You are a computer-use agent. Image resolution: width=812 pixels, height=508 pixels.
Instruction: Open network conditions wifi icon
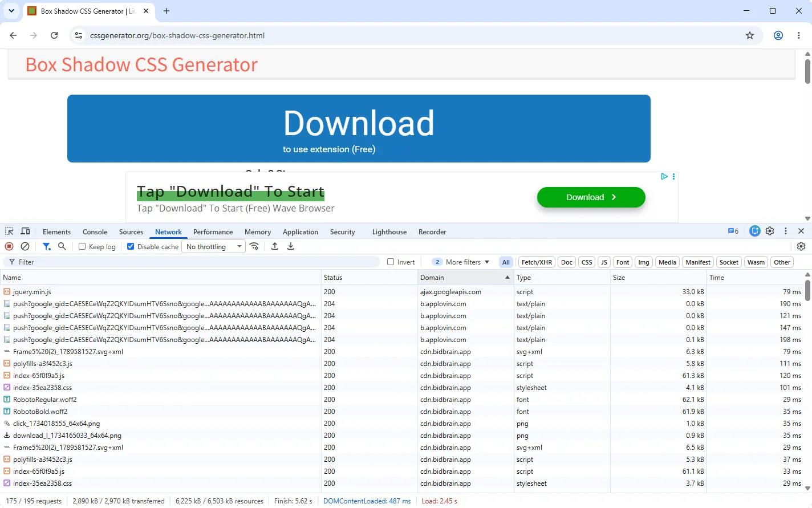click(x=254, y=246)
